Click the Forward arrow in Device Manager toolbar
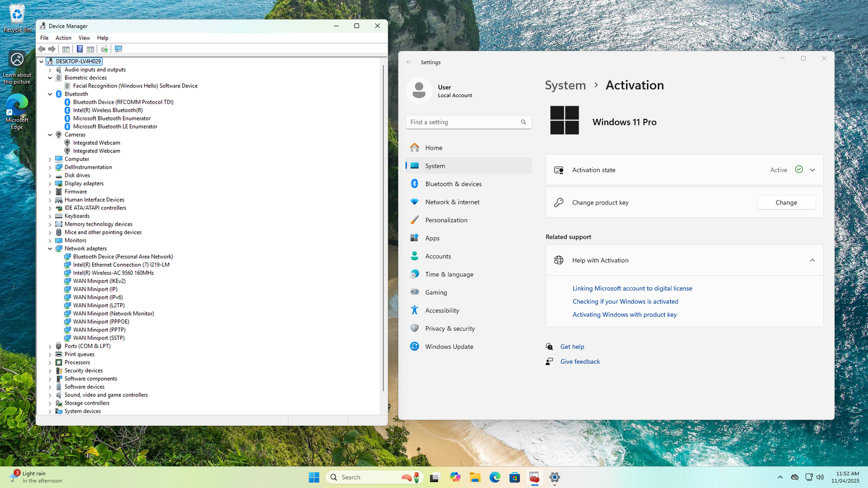868x488 pixels. [x=52, y=49]
